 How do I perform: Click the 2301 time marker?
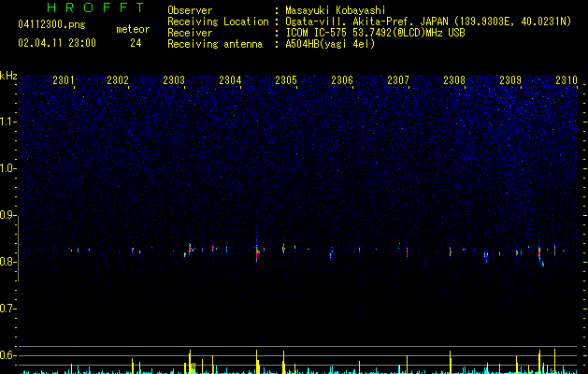[64, 79]
